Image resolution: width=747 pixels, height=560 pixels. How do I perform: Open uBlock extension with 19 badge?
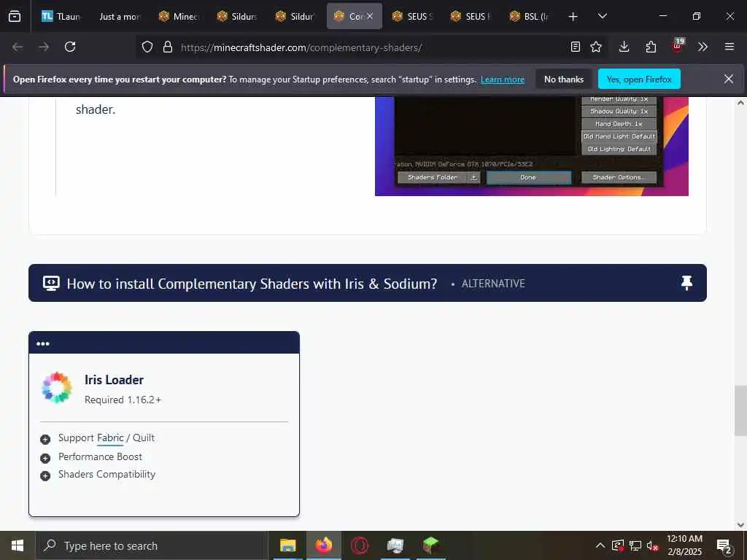pyautogui.click(x=678, y=46)
